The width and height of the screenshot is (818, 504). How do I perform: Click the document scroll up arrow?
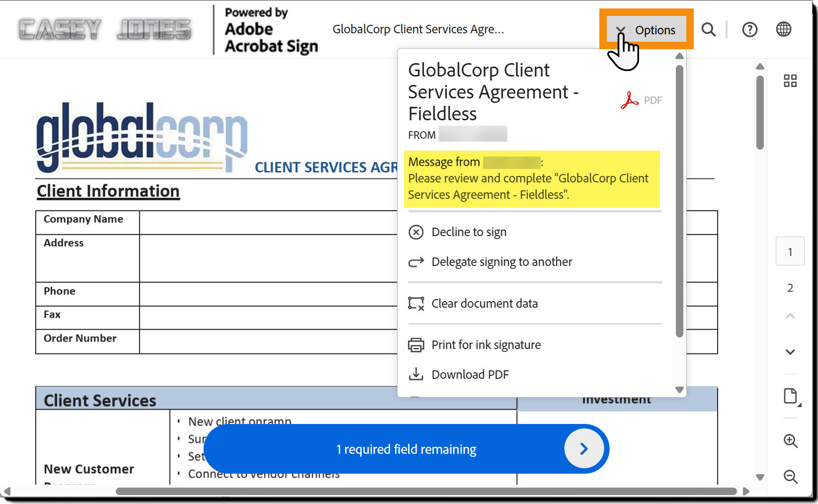pyautogui.click(x=760, y=67)
